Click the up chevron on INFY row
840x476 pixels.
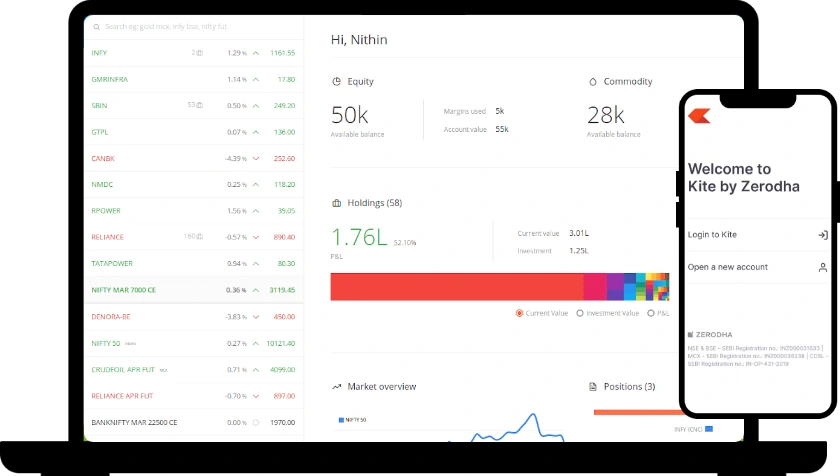click(256, 53)
